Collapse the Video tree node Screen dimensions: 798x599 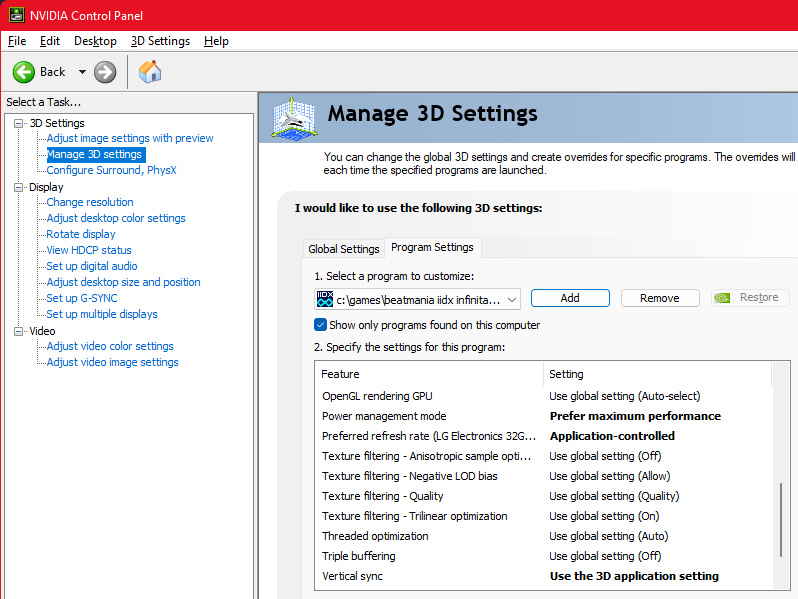[x=19, y=331]
